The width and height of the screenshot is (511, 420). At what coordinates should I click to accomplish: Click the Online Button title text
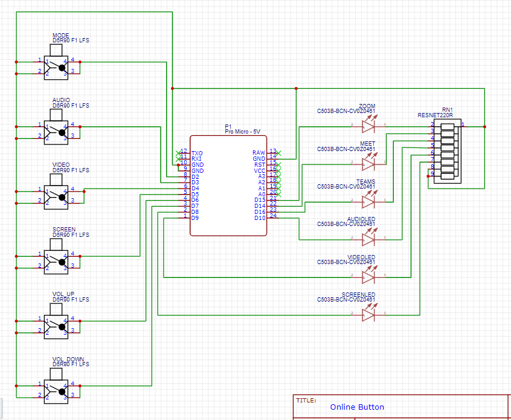tap(358, 407)
